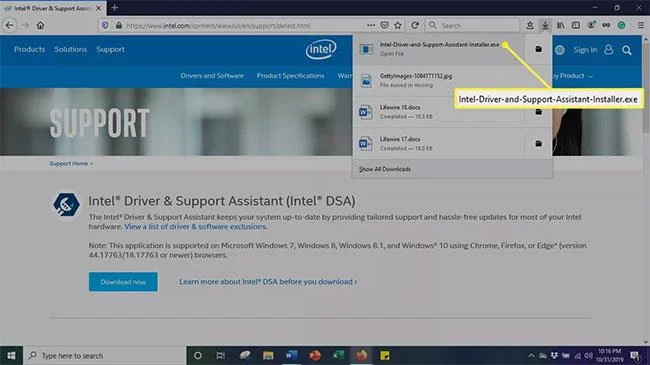Click the volume icon in system tray
The width and height of the screenshot is (650, 365).
[588, 356]
